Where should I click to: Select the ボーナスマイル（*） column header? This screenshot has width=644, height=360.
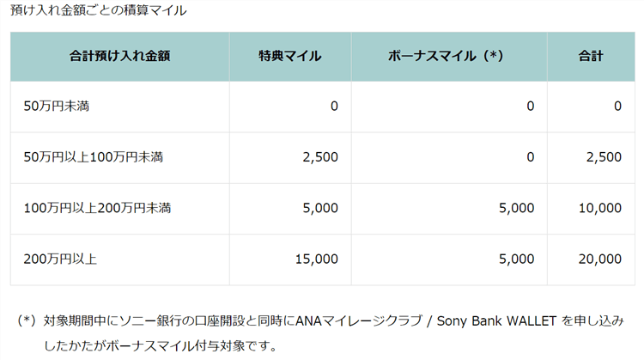point(444,57)
